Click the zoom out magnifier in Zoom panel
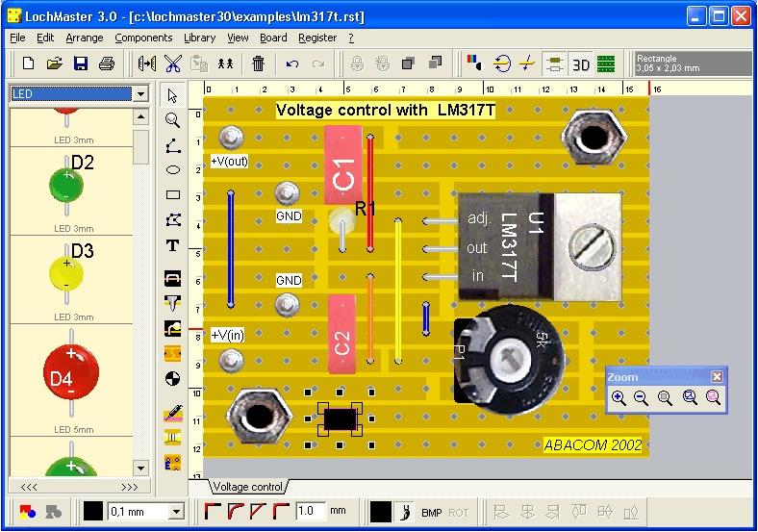758x532 pixels. point(641,398)
